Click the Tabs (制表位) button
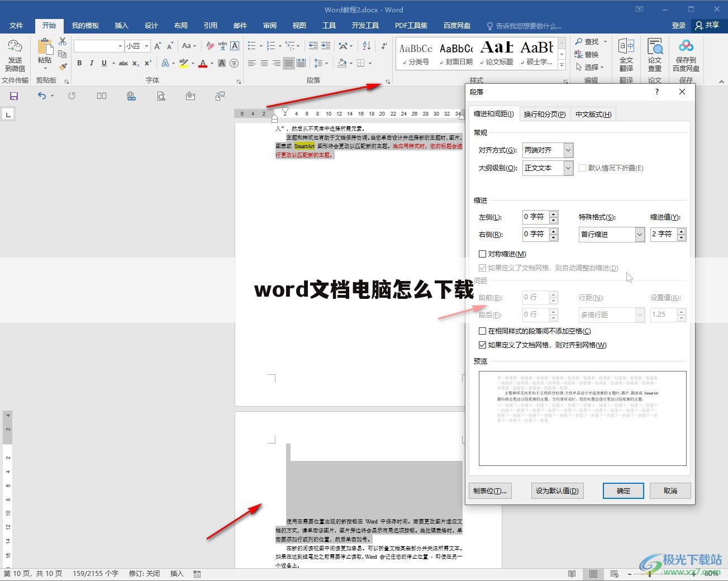The width and height of the screenshot is (728, 581). click(x=490, y=490)
